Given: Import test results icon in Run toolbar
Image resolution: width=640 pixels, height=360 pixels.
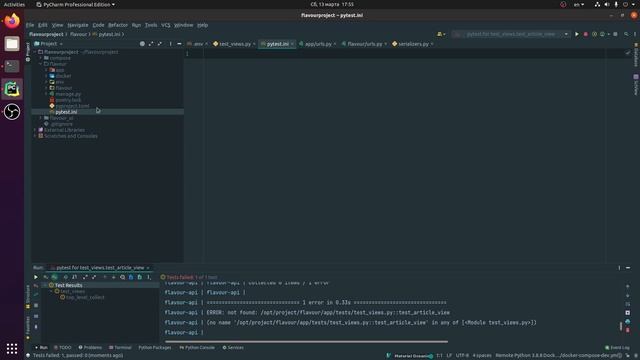Looking at the screenshot, I should pos(131,277).
